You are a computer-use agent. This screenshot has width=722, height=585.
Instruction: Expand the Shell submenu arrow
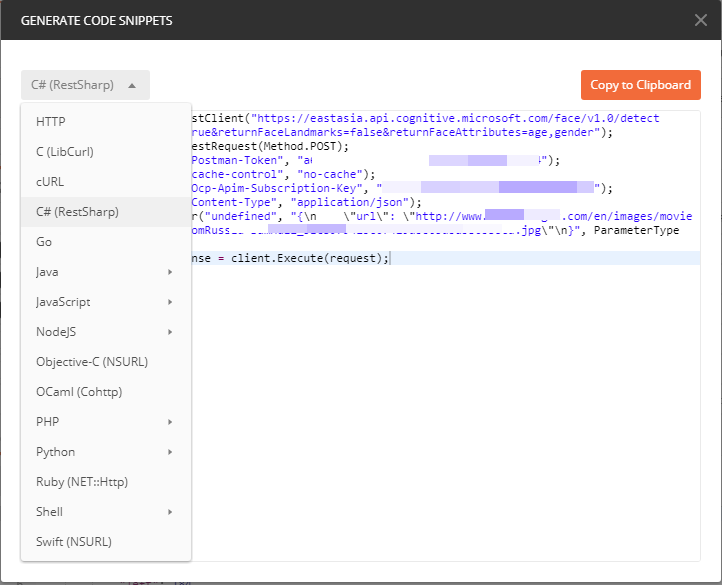coord(170,512)
